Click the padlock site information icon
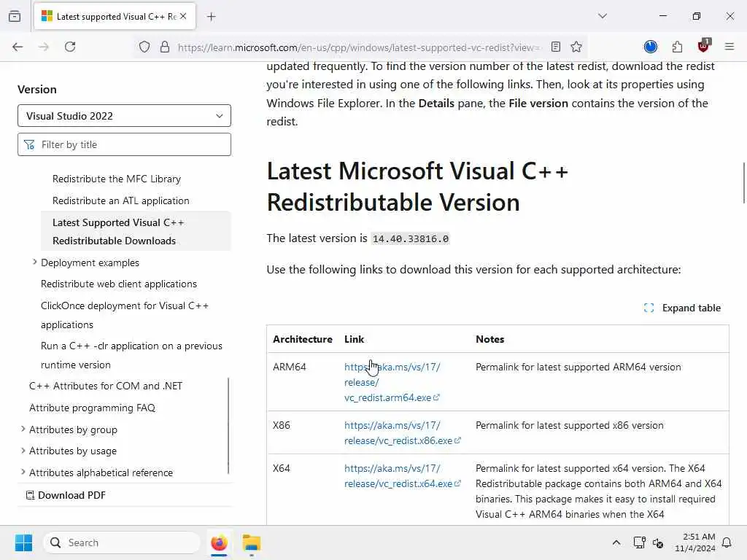 click(x=165, y=47)
